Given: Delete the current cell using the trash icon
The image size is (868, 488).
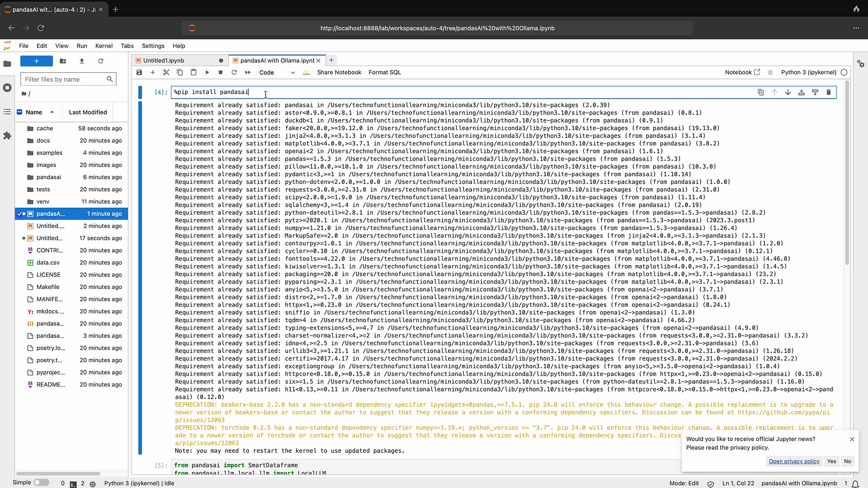Looking at the screenshot, I should 828,92.
